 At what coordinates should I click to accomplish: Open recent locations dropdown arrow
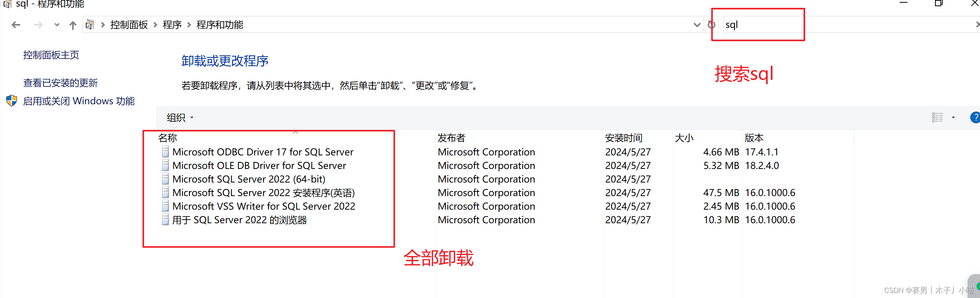(57, 25)
